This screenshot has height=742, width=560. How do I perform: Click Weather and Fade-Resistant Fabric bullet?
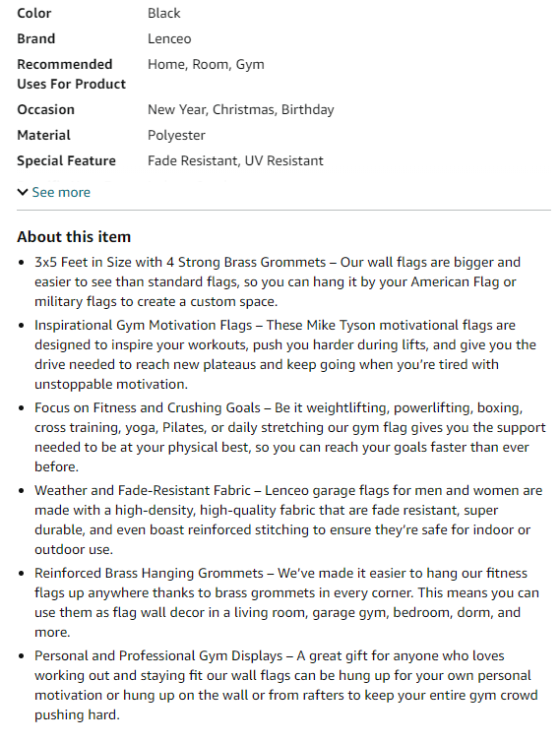[x=288, y=520]
